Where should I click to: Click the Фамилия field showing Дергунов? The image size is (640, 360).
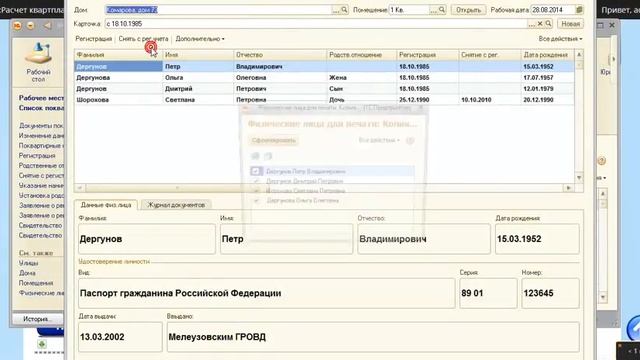(147, 239)
